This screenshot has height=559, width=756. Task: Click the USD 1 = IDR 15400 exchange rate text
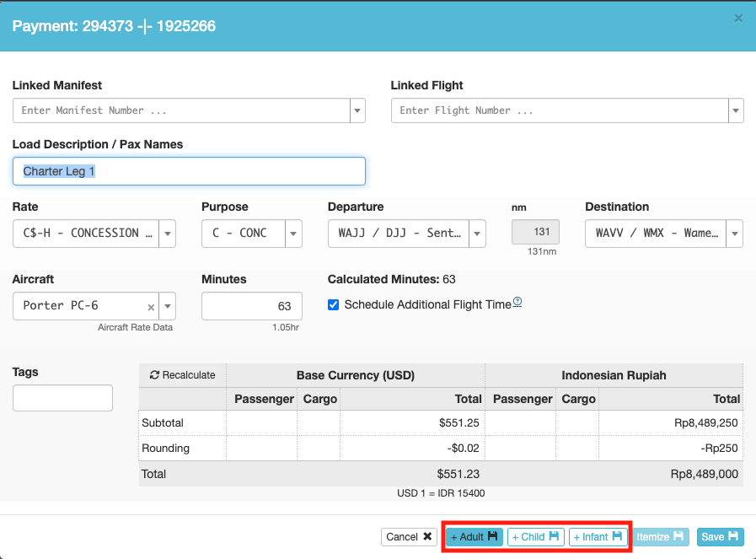(x=441, y=493)
